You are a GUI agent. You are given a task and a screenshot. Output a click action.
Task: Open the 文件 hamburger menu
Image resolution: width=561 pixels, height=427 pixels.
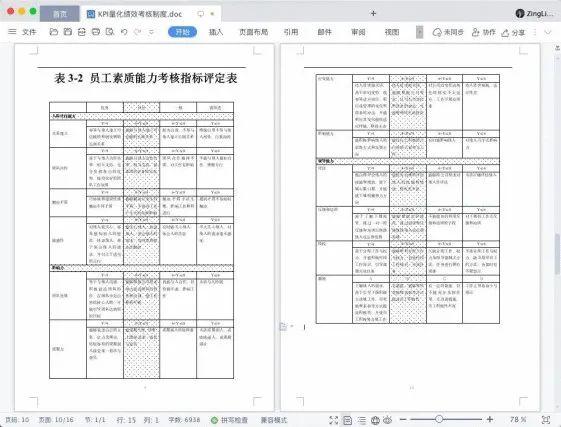[x=22, y=32]
